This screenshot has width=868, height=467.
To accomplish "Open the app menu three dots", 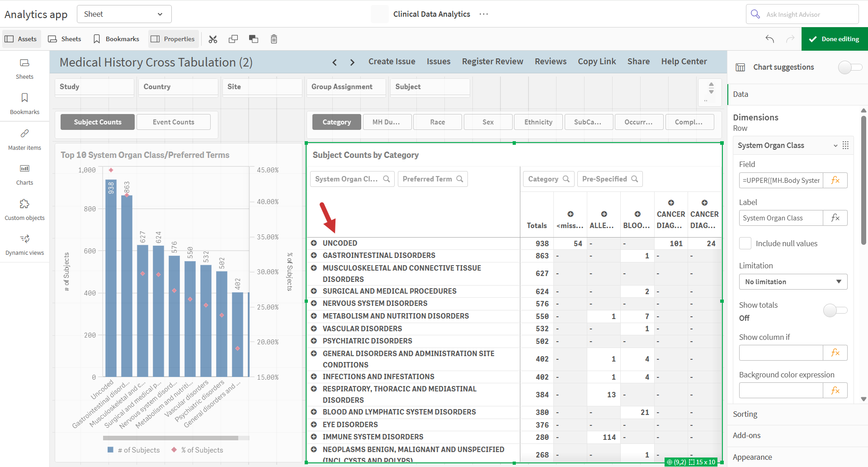I will point(484,14).
